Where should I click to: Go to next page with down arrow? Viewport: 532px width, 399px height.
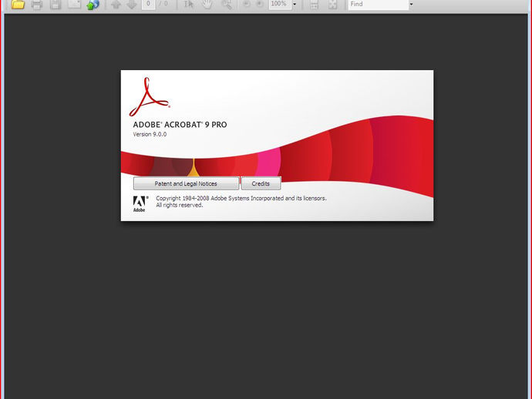[x=131, y=4]
